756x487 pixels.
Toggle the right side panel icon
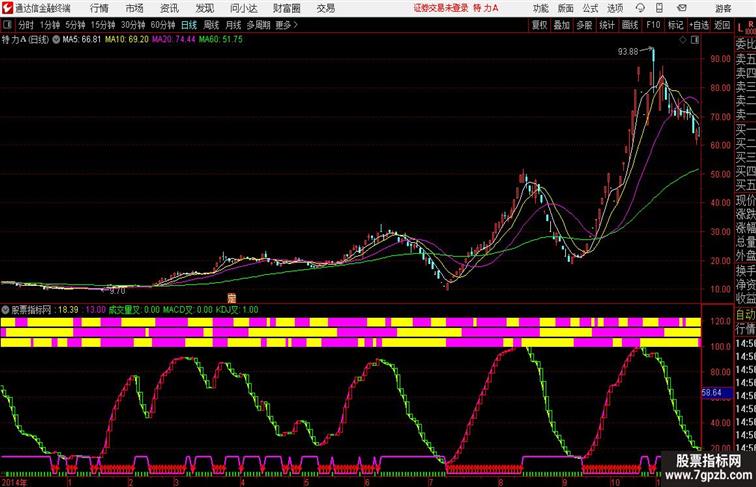(x=695, y=40)
